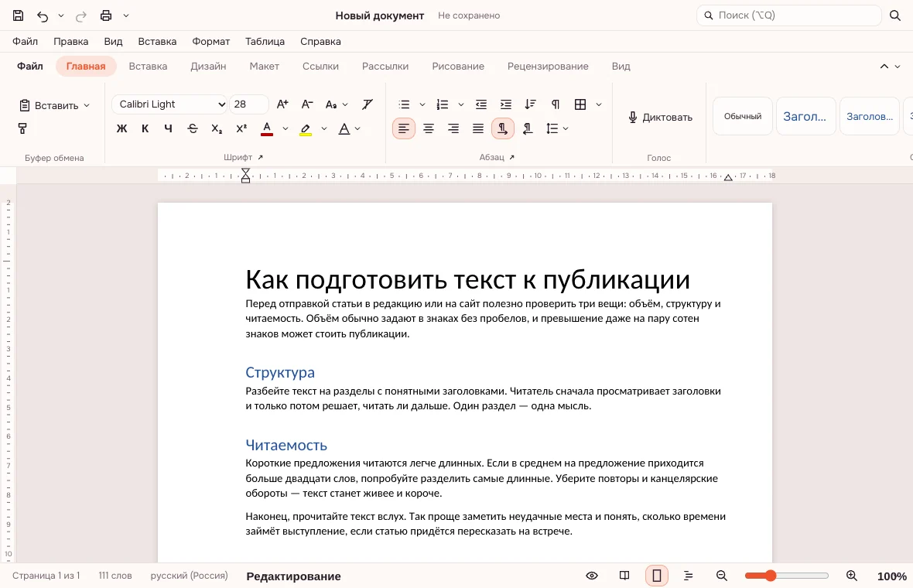This screenshot has height=588, width=913.
Task: Center align the text
Action: point(429,128)
